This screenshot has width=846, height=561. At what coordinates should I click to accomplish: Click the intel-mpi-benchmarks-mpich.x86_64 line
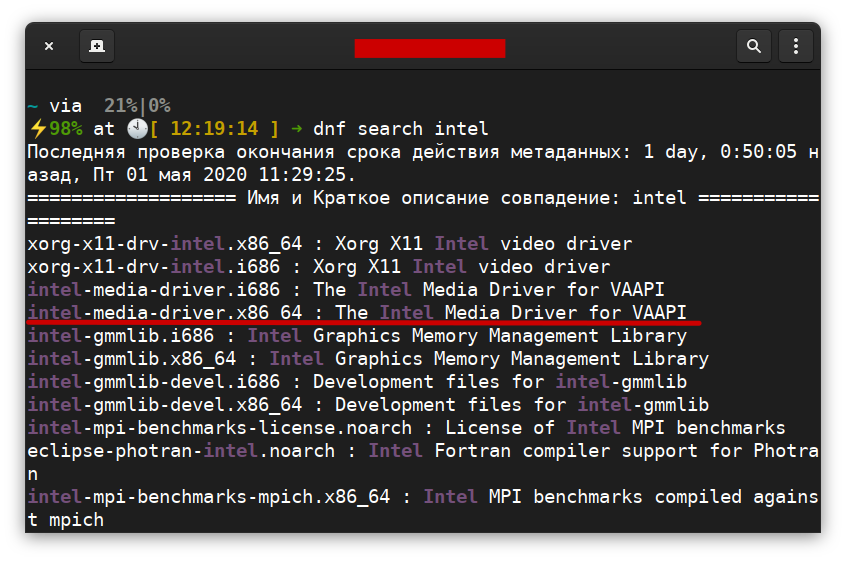423,509
